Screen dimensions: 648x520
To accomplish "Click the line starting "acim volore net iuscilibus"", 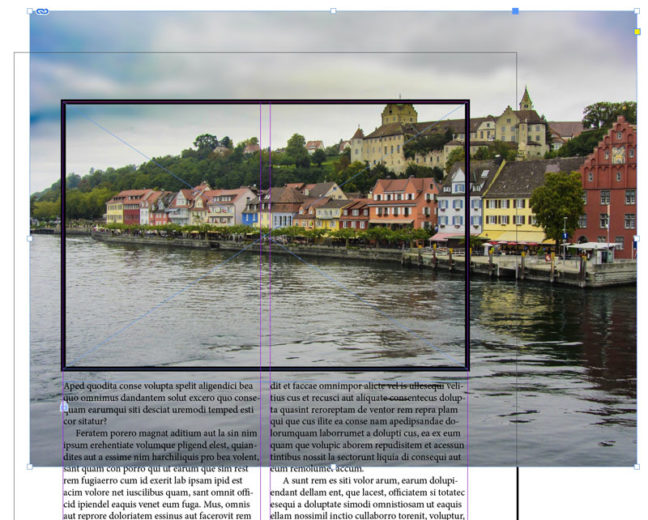I will coord(158,493).
